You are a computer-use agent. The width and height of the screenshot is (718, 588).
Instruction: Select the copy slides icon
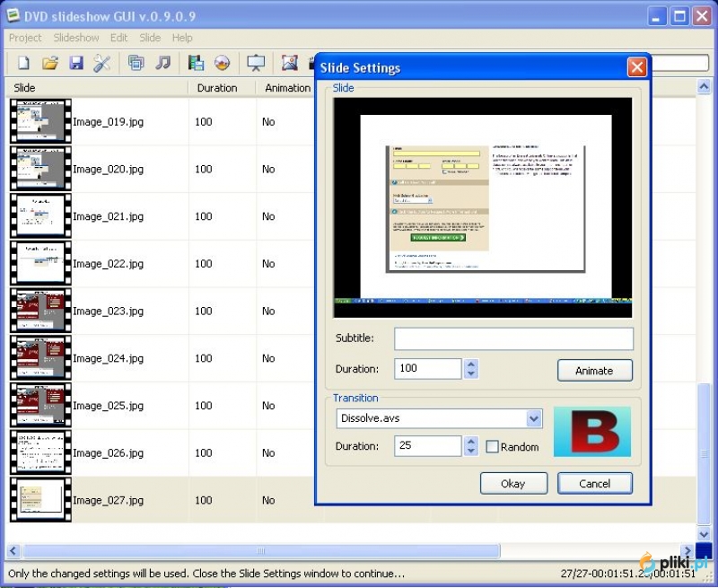coord(136,63)
